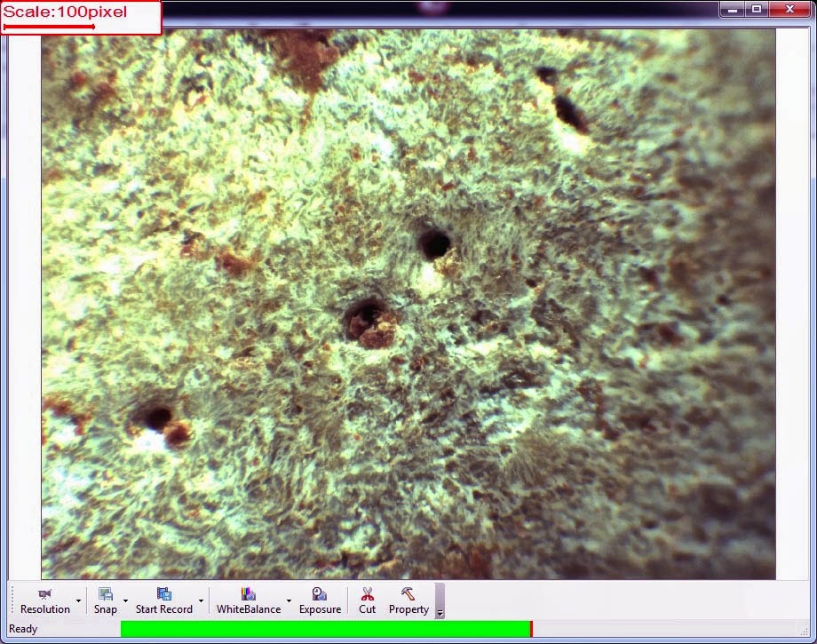817x644 pixels.
Task: Click the Ready status text
Action: coord(23,629)
